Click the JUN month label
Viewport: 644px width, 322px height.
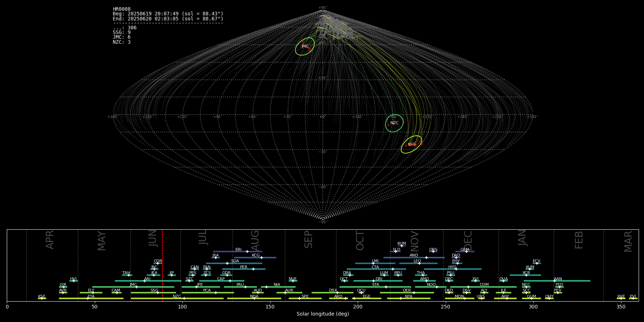(x=153, y=238)
